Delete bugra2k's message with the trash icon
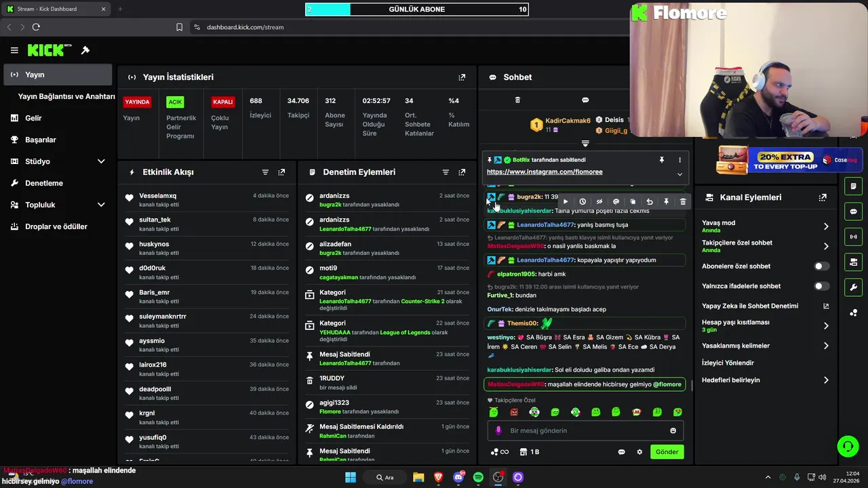The image size is (868, 488). pyautogui.click(x=683, y=201)
